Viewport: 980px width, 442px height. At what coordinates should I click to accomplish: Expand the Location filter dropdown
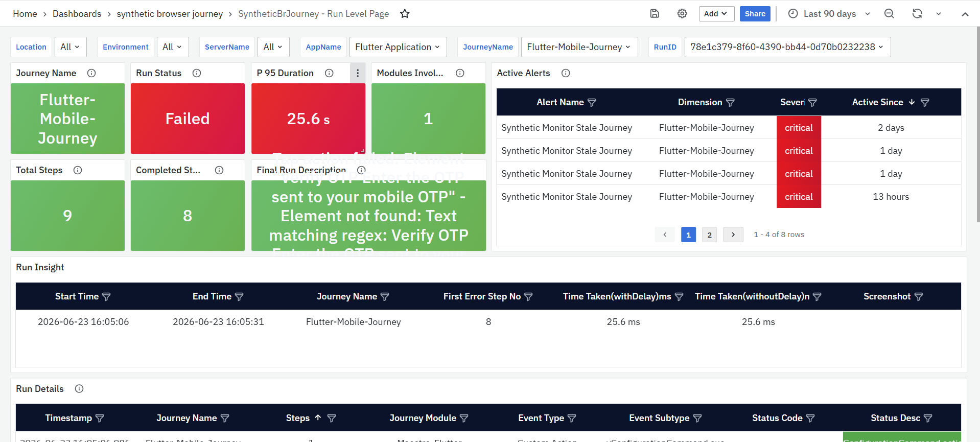coord(71,47)
